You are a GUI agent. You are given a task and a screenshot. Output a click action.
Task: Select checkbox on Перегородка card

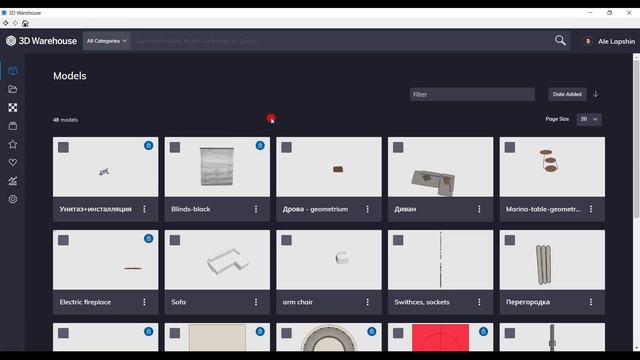[x=510, y=240]
